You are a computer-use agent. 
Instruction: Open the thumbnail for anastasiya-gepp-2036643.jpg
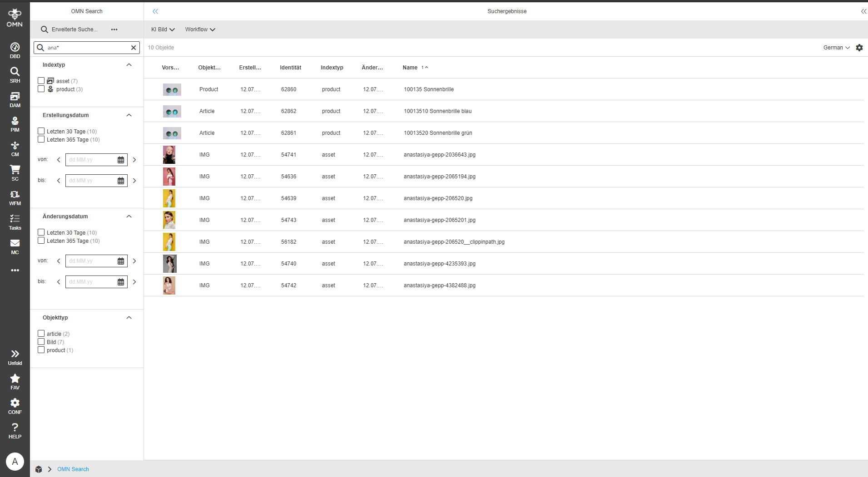pyautogui.click(x=169, y=154)
